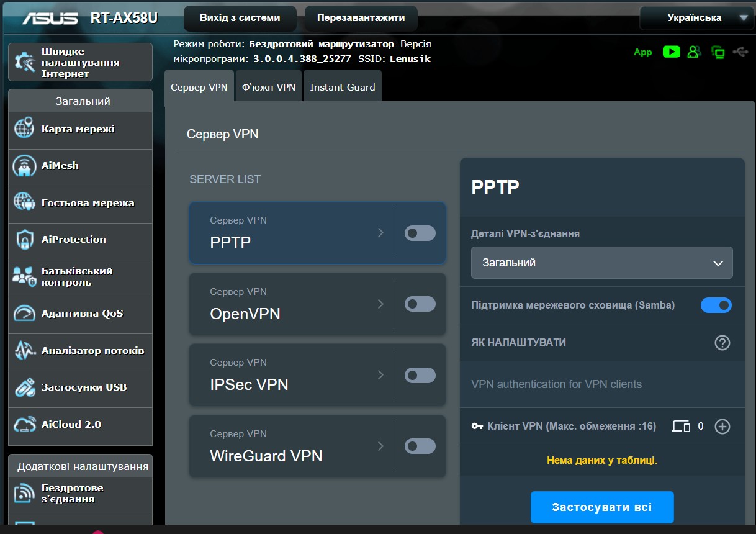Switch to the Ф'южн VPN tab
Image resolution: width=756 pixels, height=534 pixels.
click(x=269, y=88)
